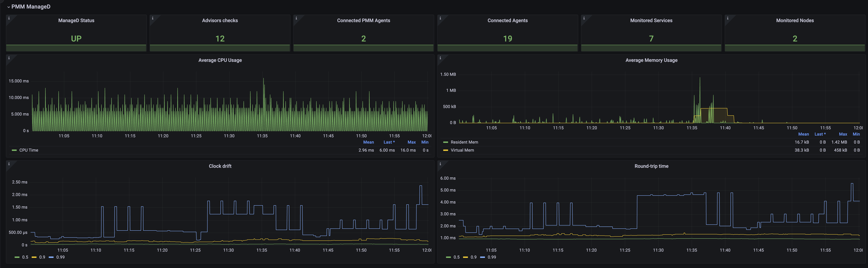
Task: Toggle Resident Mem series in legend
Action: coord(464,142)
